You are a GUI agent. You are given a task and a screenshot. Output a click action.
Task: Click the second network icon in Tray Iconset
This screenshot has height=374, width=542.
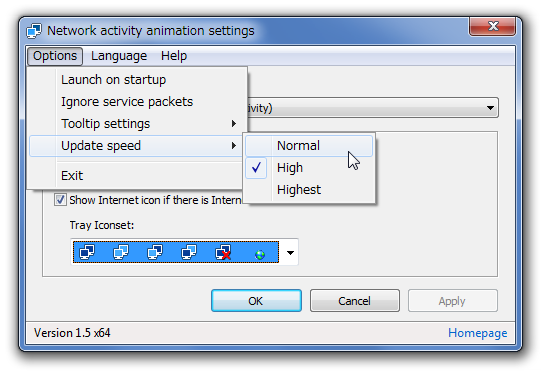point(121,252)
